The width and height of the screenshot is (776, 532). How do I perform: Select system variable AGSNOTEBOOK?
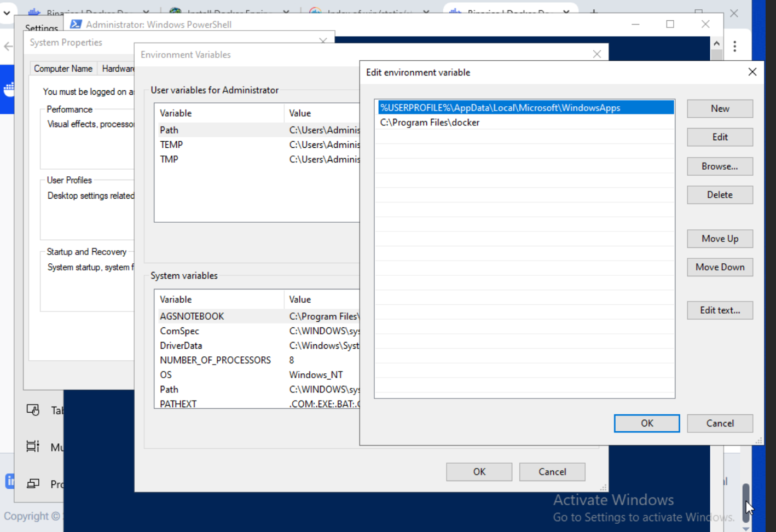coord(257,316)
